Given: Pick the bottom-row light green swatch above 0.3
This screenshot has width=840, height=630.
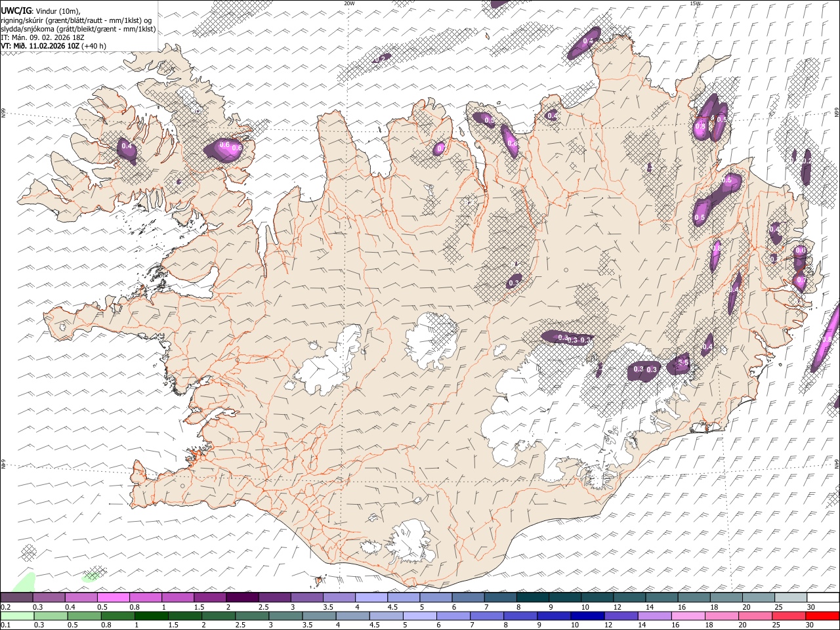Looking at the screenshot, I should pos(51,616).
